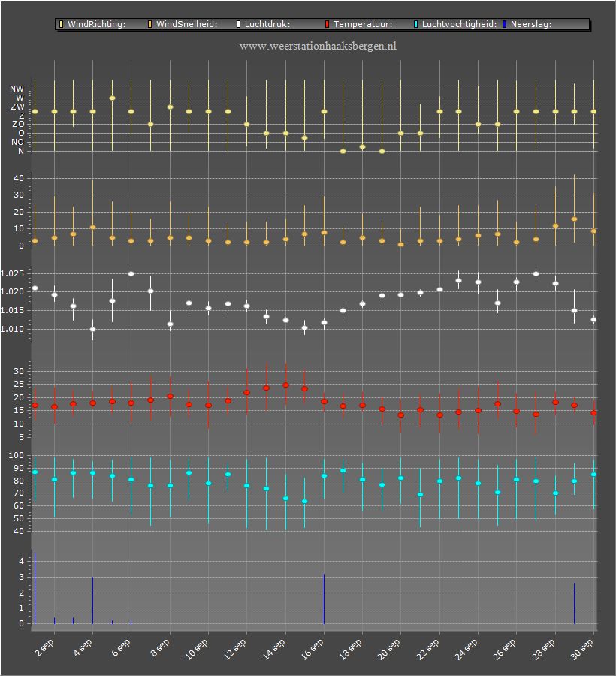Click the 2 sep date label
Screen dimensions: 616x676
click(44, 648)
